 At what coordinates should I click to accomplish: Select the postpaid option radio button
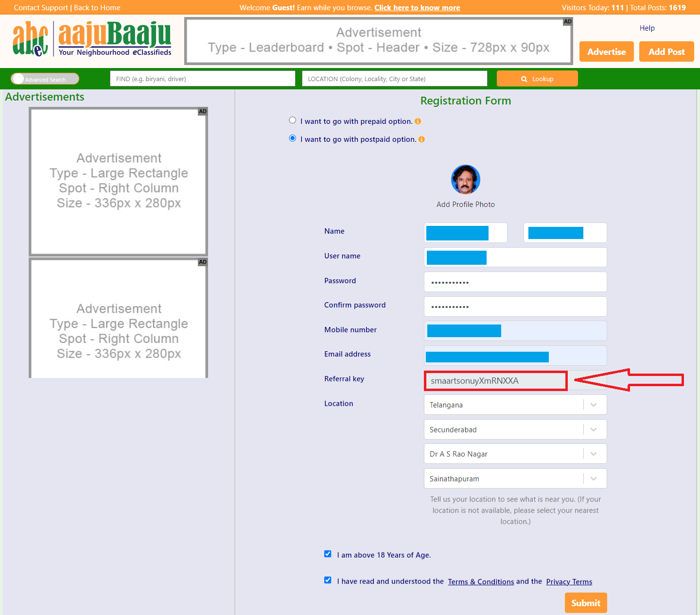point(293,138)
